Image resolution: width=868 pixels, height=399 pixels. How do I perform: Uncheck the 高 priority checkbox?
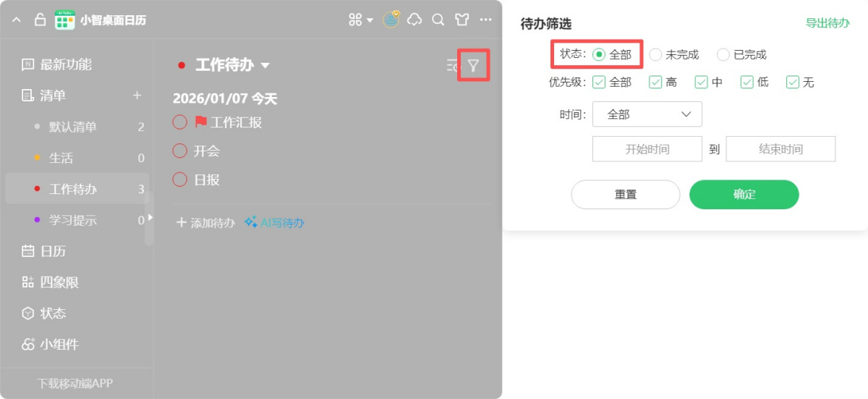click(655, 83)
